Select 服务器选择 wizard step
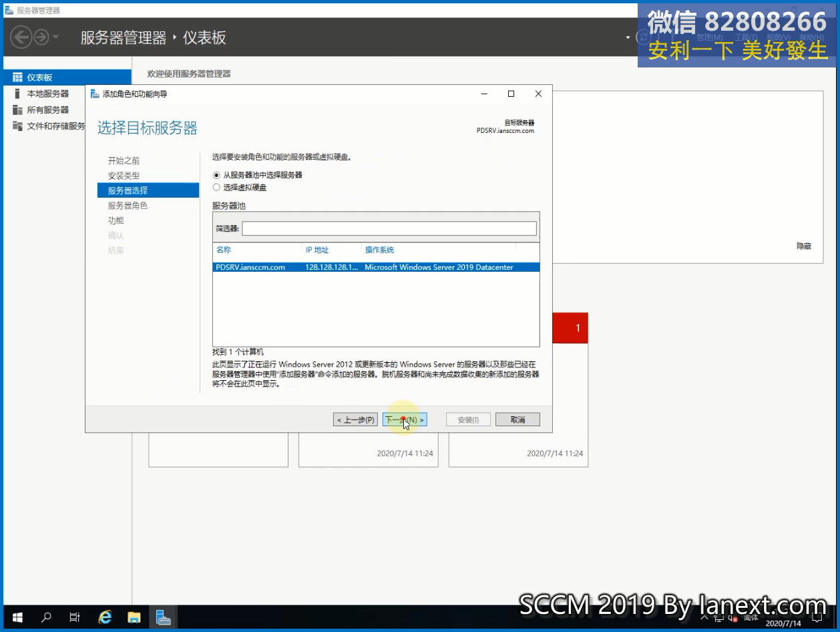This screenshot has width=840, height=632. click(x=148, y=190)
